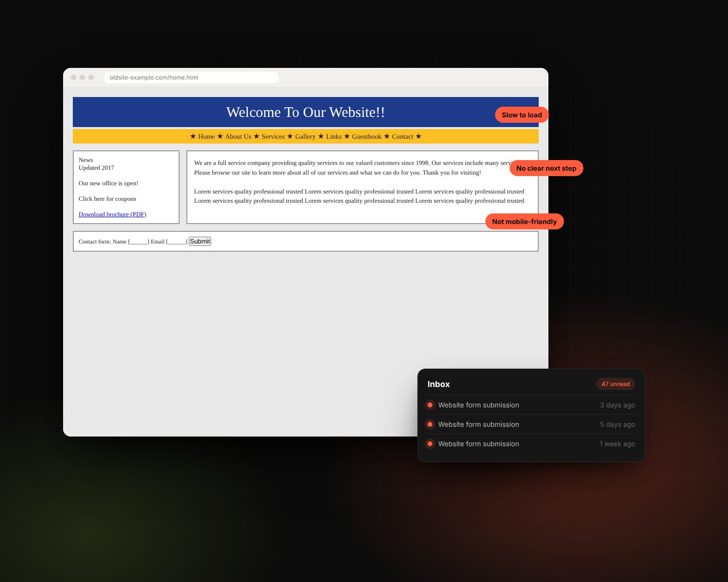728x582 pixels.
Task: Click the "Updated 2017" news text
Action: click(x=97, y=168)
